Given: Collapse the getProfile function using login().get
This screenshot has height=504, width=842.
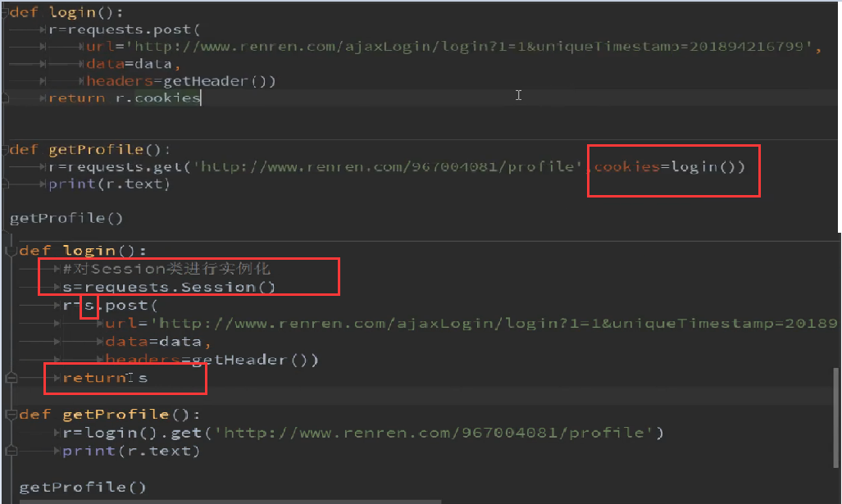Looking at the screenshot, I should 10,415.
